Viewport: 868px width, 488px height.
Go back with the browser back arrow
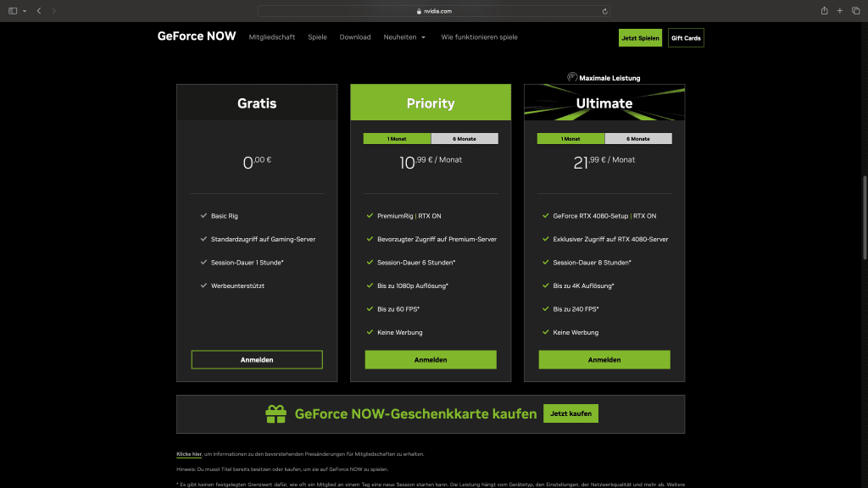(39, 11)
